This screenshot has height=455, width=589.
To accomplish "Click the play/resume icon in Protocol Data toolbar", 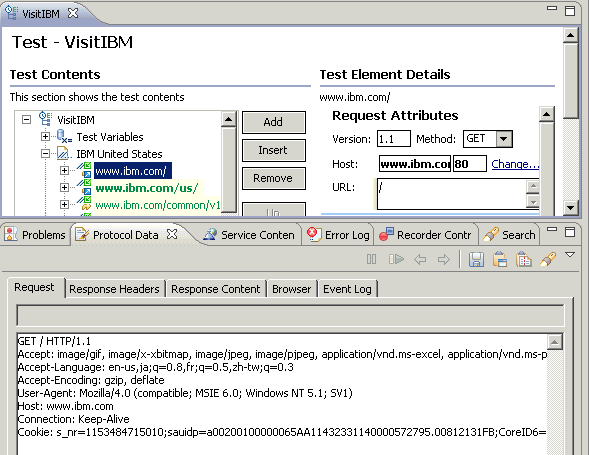I will click(x=396, y=259).
